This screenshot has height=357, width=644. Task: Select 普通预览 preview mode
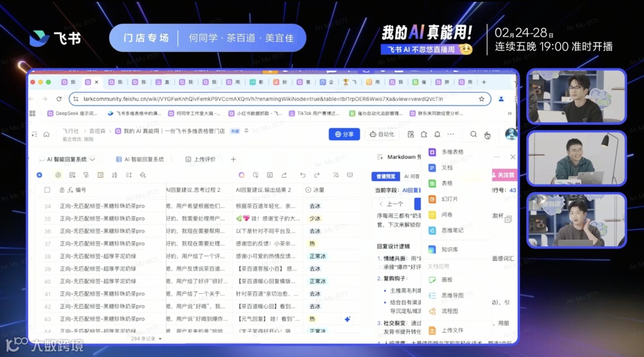(x=386, y=176)
